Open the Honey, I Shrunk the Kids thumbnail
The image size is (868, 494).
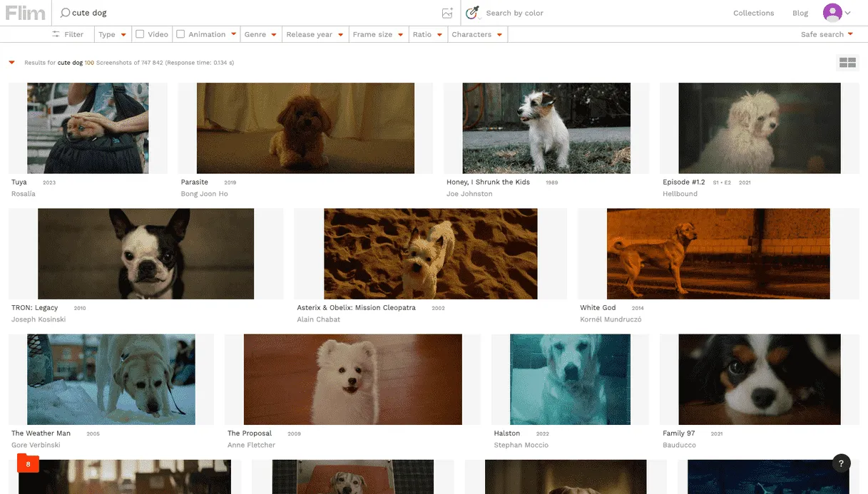pyautogui.click(x=546, y=128)
